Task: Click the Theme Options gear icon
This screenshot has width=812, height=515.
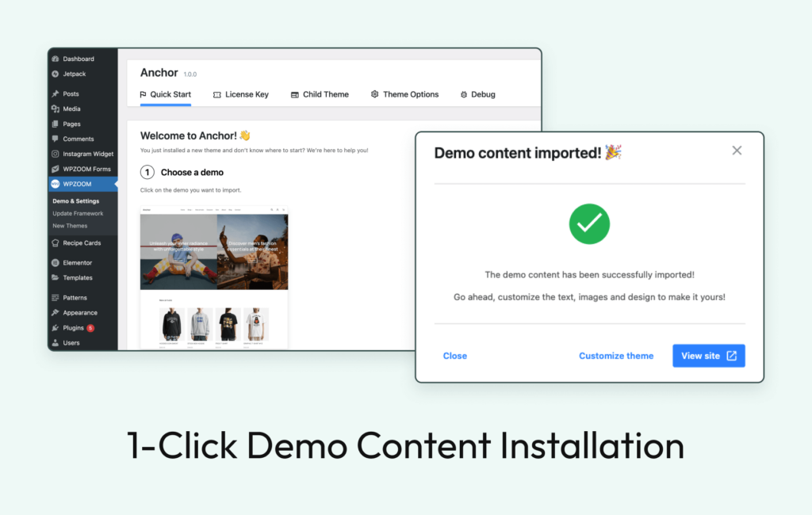Action: tap(374, 94)
